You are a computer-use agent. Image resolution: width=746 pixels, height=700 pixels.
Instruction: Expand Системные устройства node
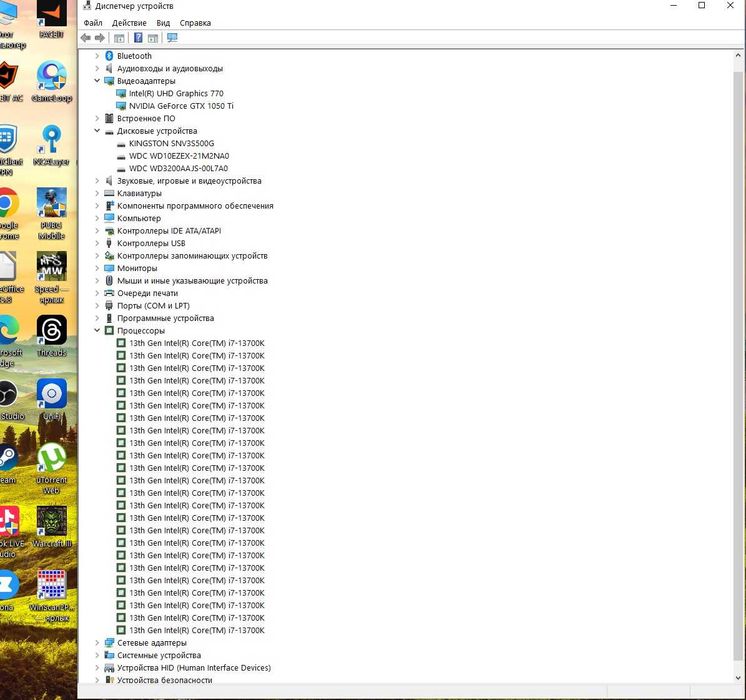click(x=97, y=655)
